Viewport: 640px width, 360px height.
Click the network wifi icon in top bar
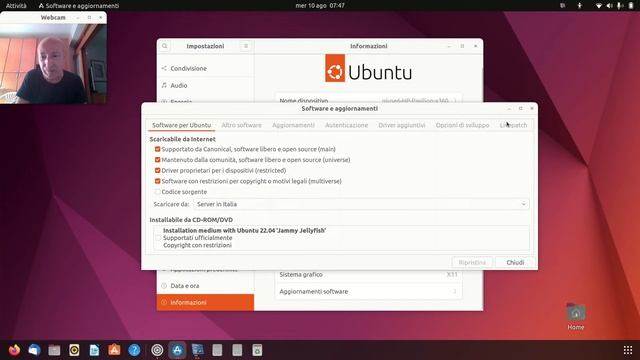[x=599, y=6]
